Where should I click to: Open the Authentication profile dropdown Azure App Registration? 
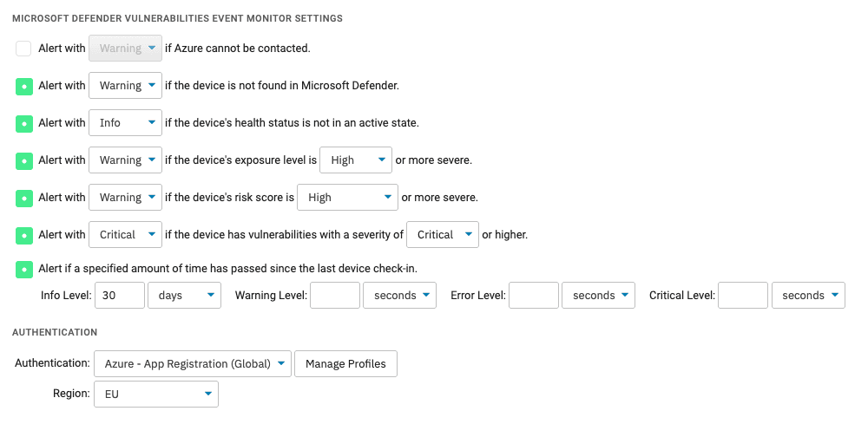[x=193, y=364]
